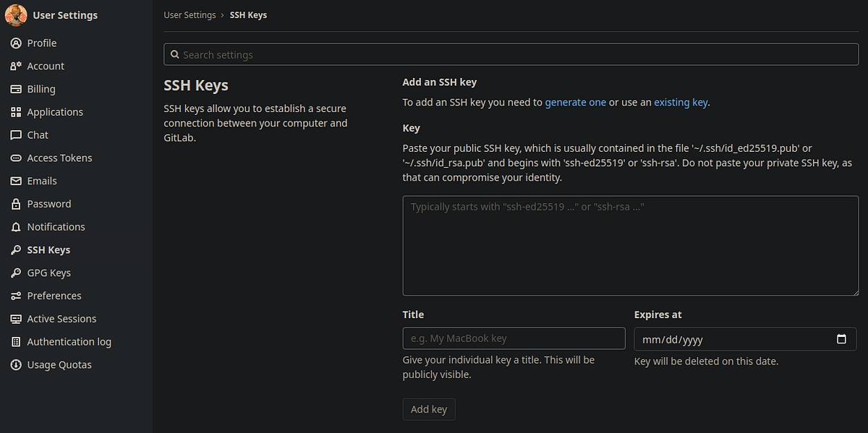868x433 pixels.
Task: Open the Expires at date picker
Action: coord(841,338)
